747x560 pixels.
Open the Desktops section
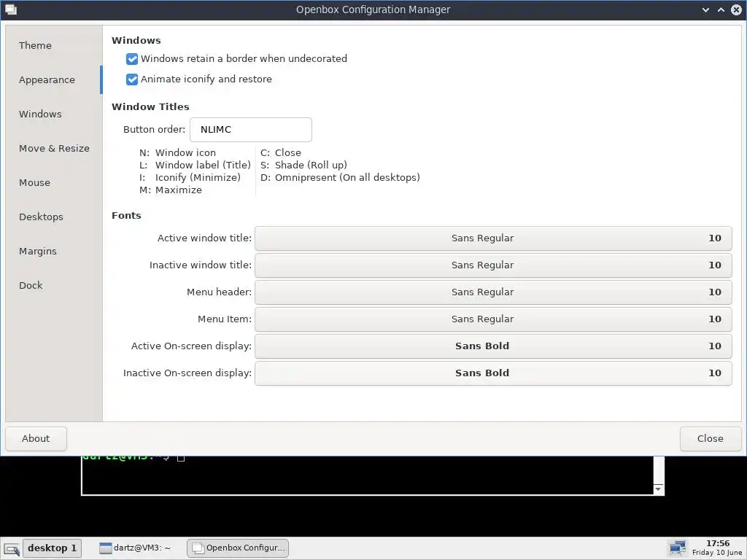pos(54,217)
